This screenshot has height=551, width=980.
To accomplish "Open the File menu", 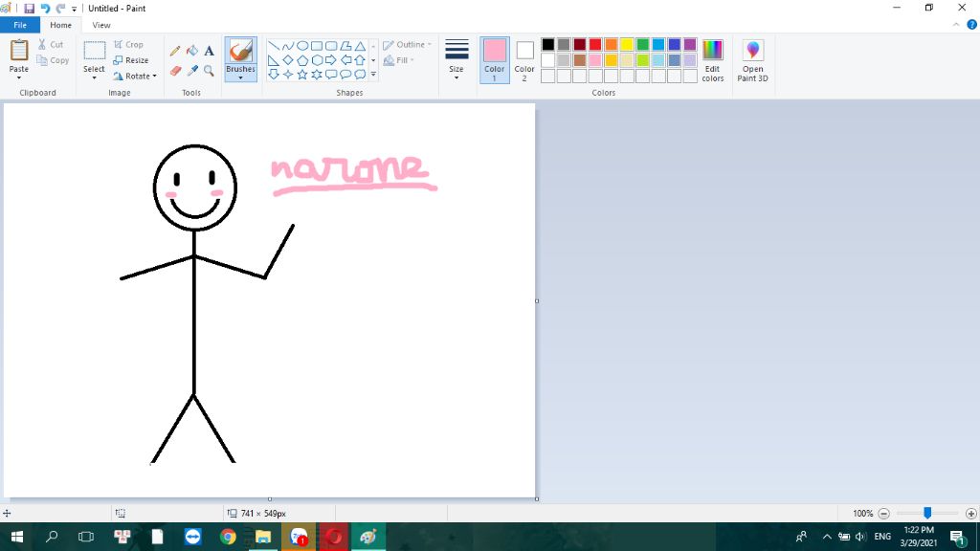I will 20,25.
